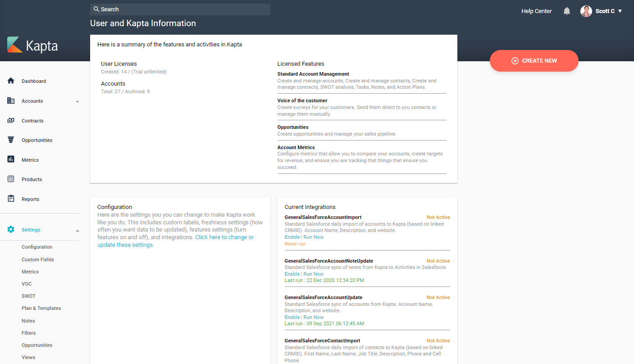This screenshot has width=634, height=364.
Task: Click the Help Center link
Action: pos(536,11)
